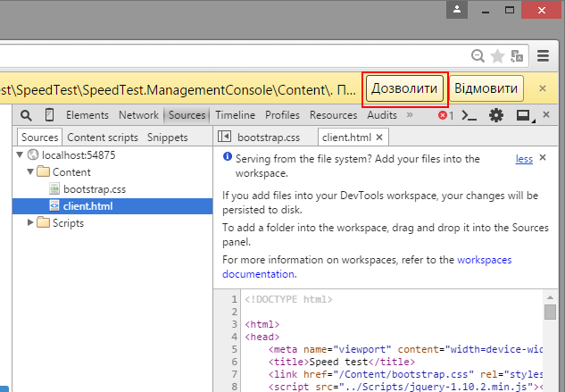Viewport: 565px width, 392px height.
Task: Open the Content scripts subtab
Action: coord(103,138)
